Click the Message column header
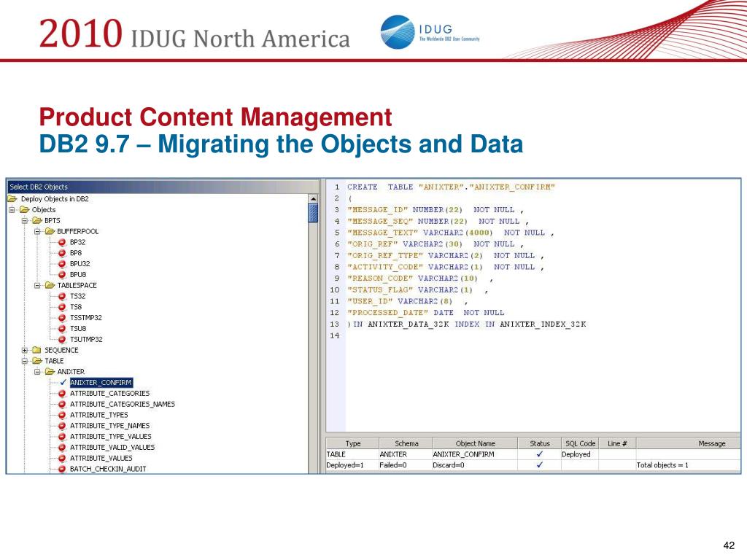 point(689,443)
